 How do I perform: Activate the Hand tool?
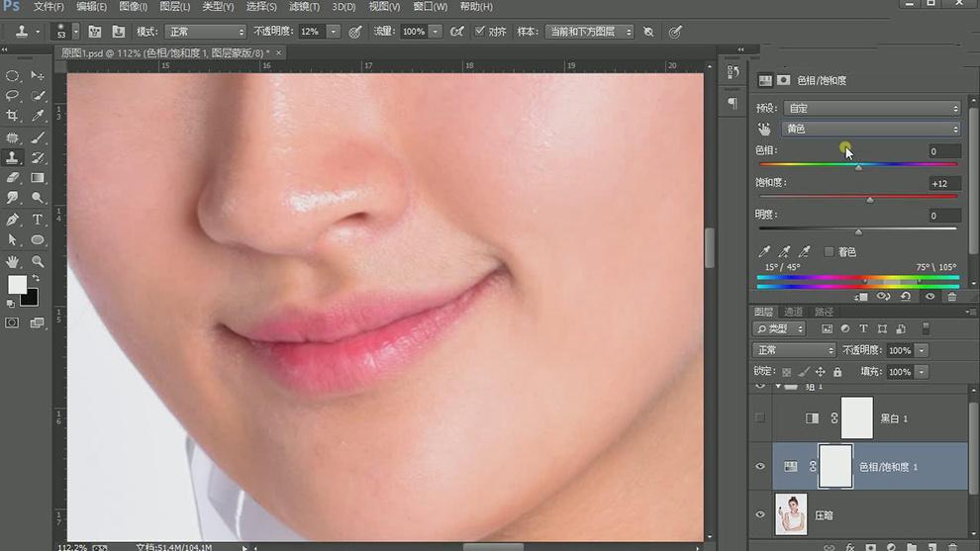click(13, 261)
